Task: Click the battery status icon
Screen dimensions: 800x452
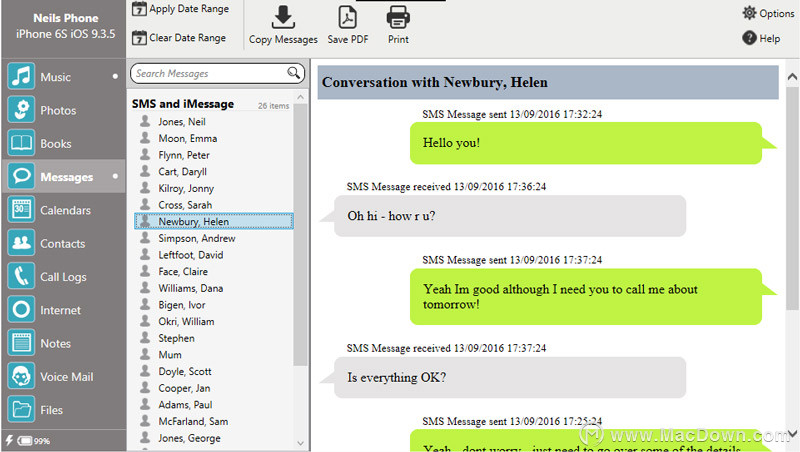Action: coord(24,441)
